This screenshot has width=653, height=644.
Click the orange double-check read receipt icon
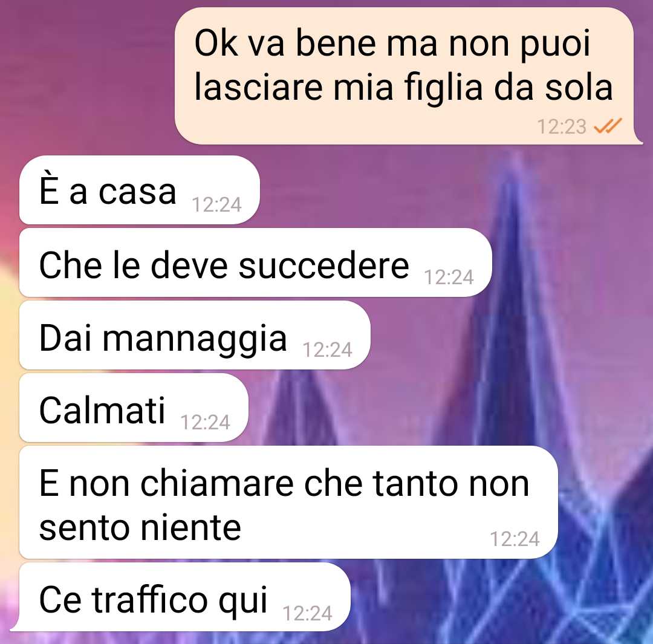(607, 126)
